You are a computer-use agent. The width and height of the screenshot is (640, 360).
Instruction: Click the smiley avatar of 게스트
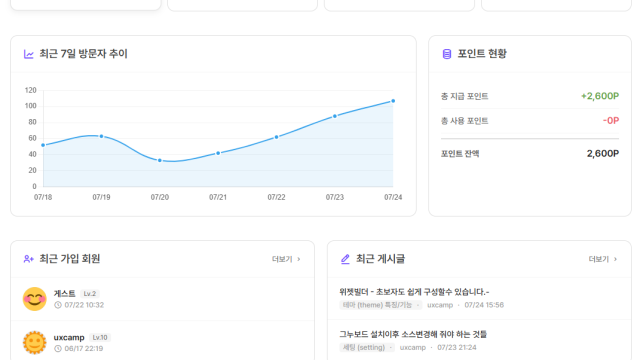click(34, 299)
